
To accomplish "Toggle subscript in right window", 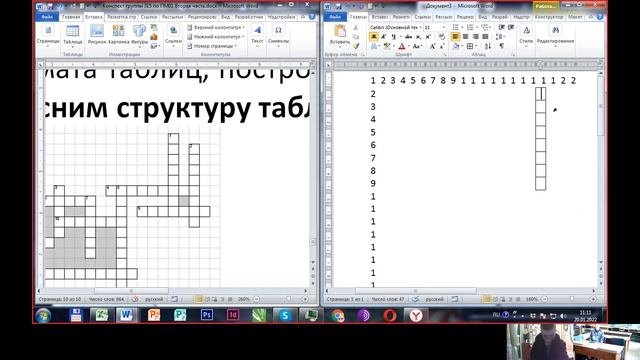I will [418, 37].
